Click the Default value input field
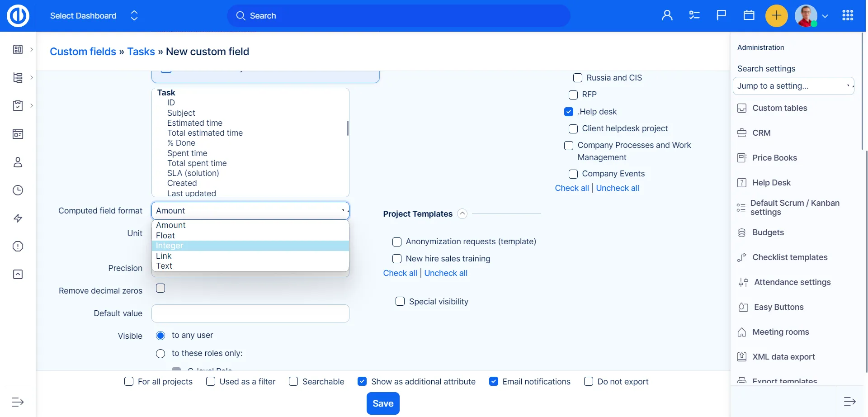 [x=250, y=313]
